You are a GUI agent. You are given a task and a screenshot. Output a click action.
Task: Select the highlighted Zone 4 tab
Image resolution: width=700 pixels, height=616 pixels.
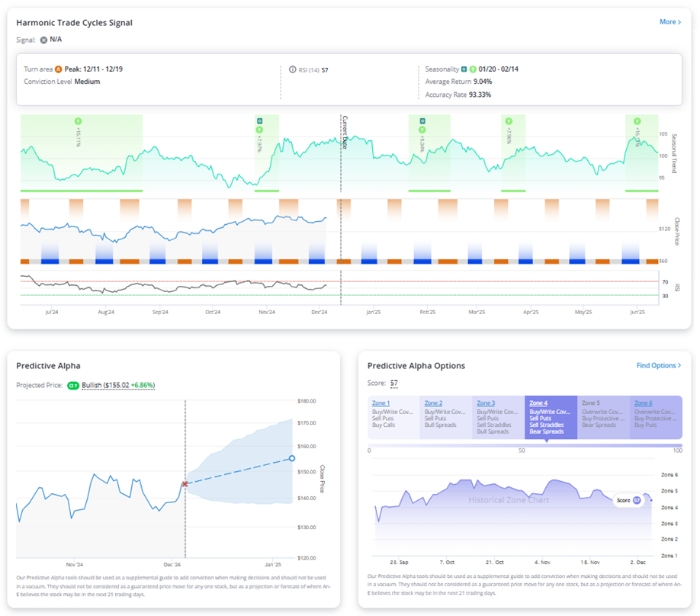click(x=551, y=417)
